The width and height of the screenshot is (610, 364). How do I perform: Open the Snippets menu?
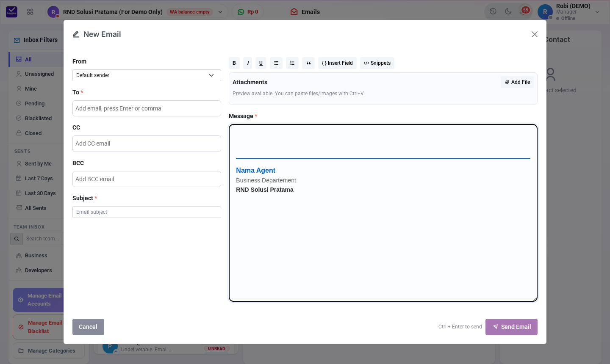click(x=377, y=63)
